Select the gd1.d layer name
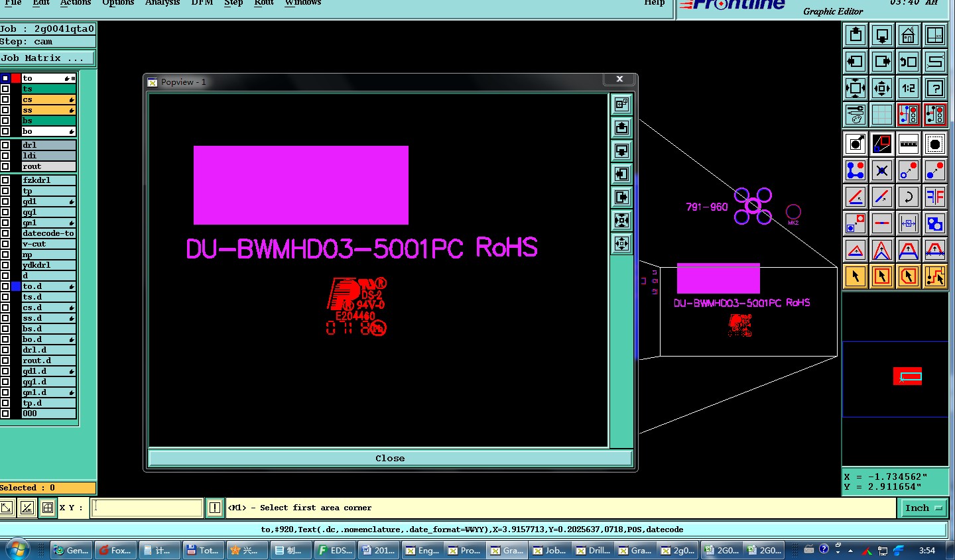Image resolution: width=955 pixels, height=560 pixels. pyautogui.click(x=48, y=371)
